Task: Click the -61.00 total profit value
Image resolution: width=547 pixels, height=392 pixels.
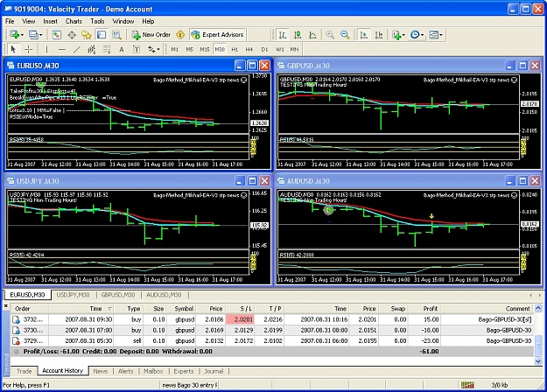Action: (x=429, y=352)
